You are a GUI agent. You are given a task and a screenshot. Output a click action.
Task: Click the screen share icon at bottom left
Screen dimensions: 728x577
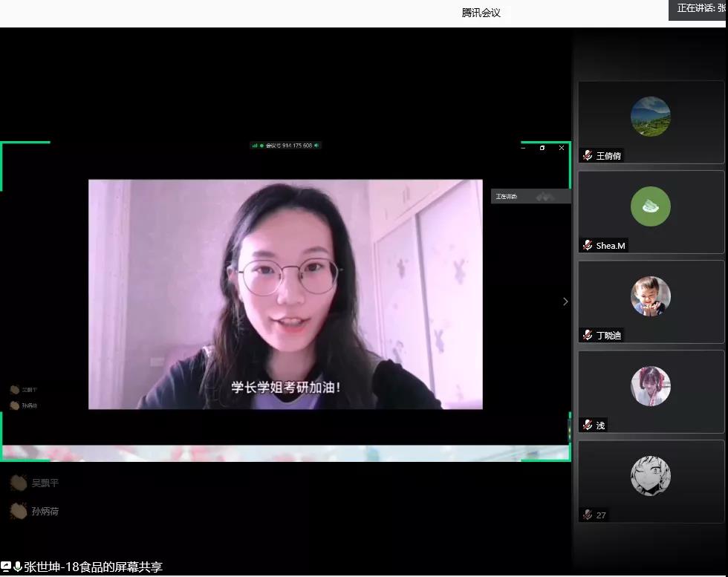(6, 567)
